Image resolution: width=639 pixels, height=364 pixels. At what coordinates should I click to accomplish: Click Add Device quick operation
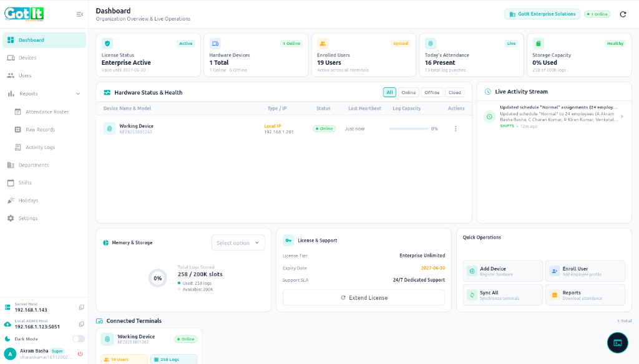[x=502, y=271]
